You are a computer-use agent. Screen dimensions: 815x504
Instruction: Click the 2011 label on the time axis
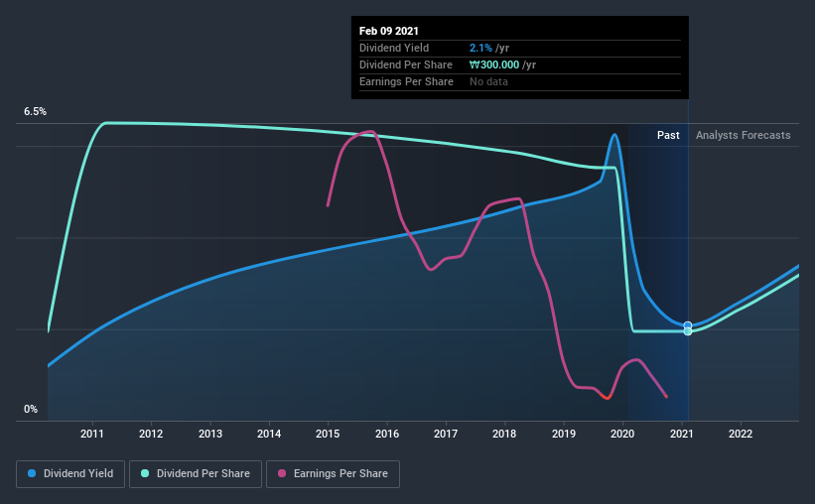(x=92, y=434)
